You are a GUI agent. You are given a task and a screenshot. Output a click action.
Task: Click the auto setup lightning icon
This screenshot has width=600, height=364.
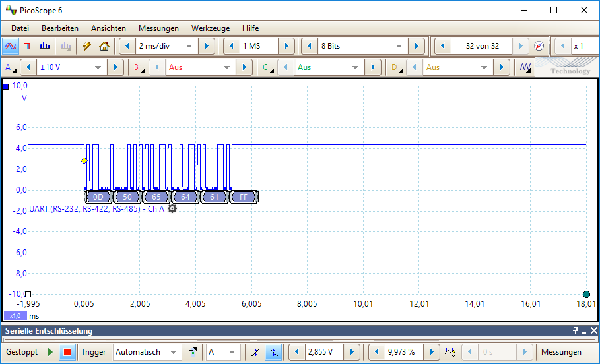pos(86,46)
